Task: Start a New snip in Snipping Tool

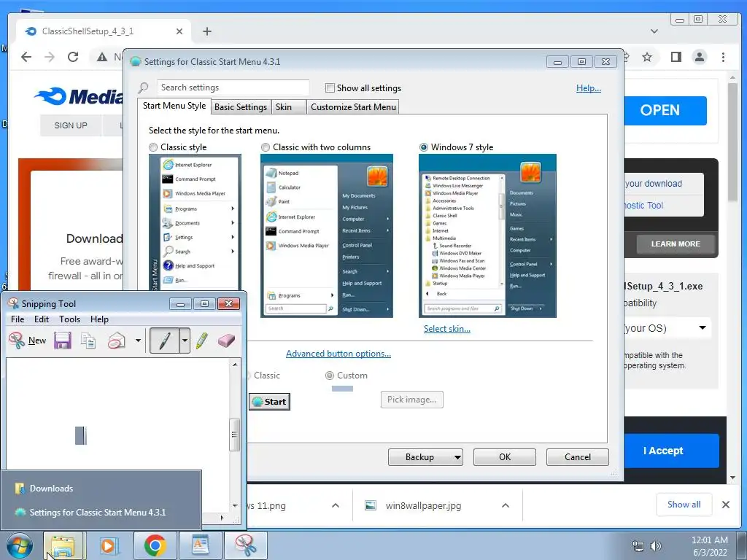Action: pos(28,341)
